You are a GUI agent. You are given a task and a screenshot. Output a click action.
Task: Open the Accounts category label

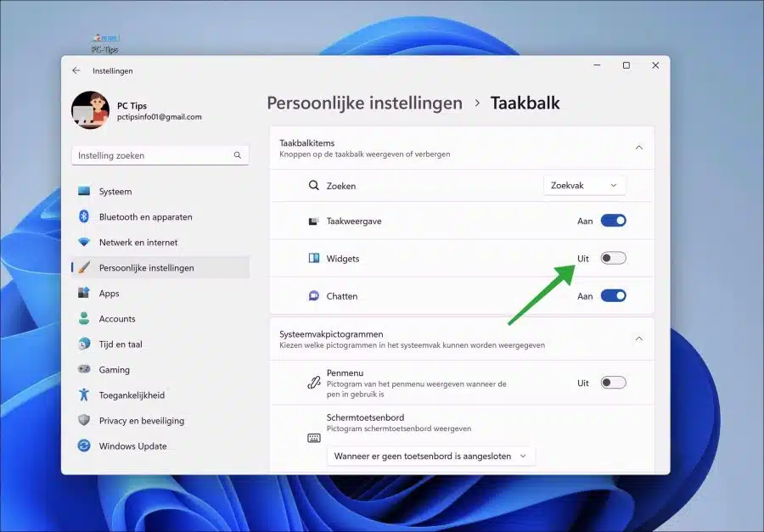pos(117,319)
